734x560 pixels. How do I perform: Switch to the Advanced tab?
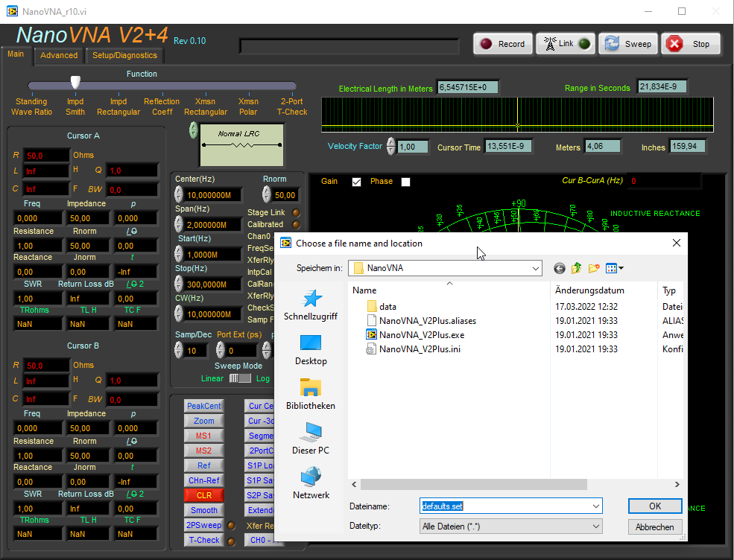click(x=59, y=55)
